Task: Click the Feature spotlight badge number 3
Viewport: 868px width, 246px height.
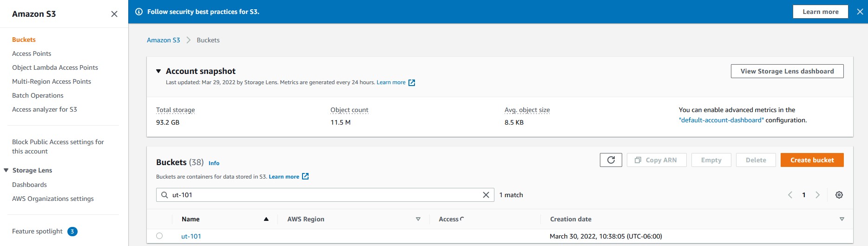Action: (72, 232)
